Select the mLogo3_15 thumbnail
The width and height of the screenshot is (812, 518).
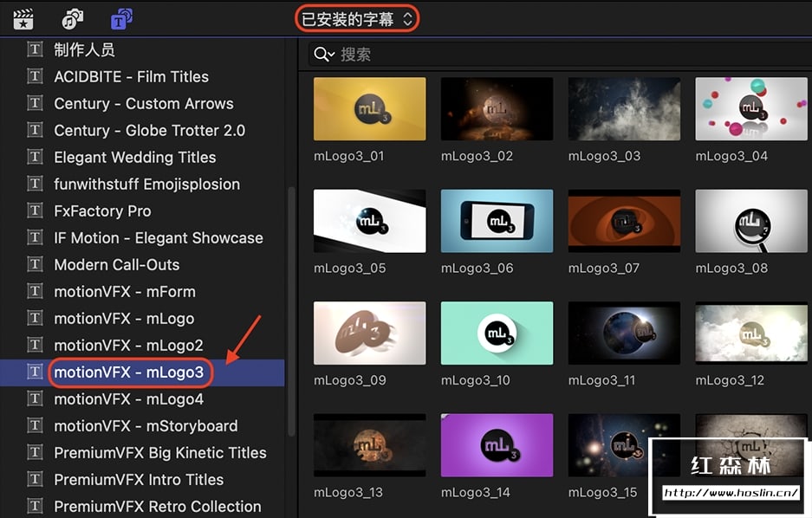pyautogui.click(x=625, y=445)
